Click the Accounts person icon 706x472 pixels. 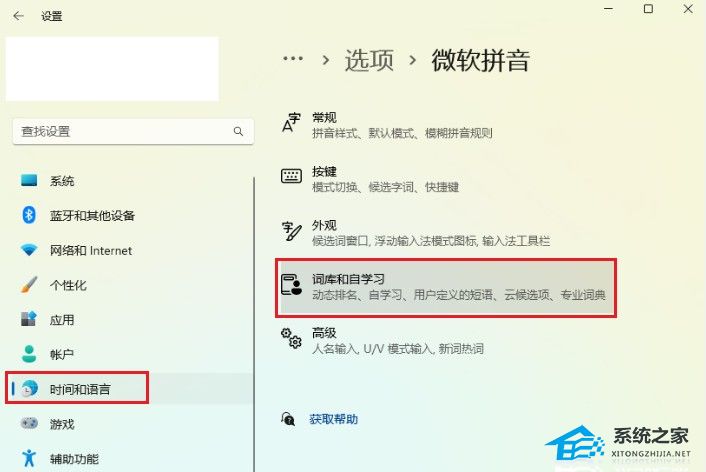(29, 354)
